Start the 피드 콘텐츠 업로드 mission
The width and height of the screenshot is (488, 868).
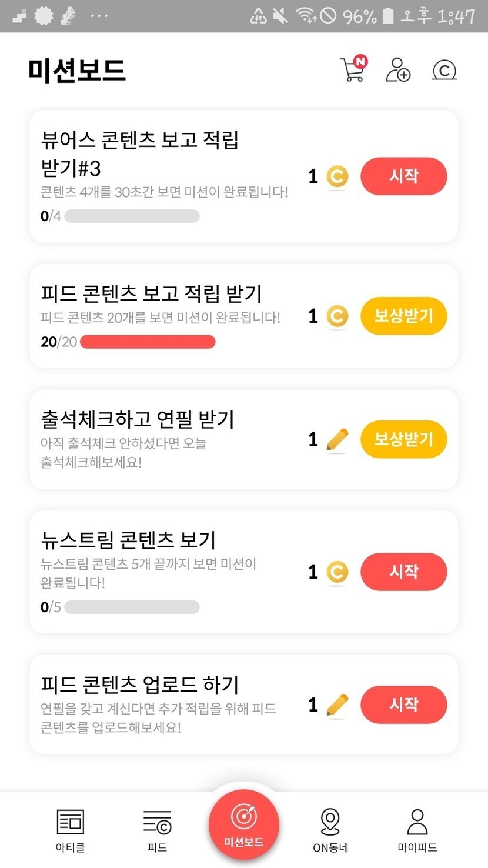[403, 705]
